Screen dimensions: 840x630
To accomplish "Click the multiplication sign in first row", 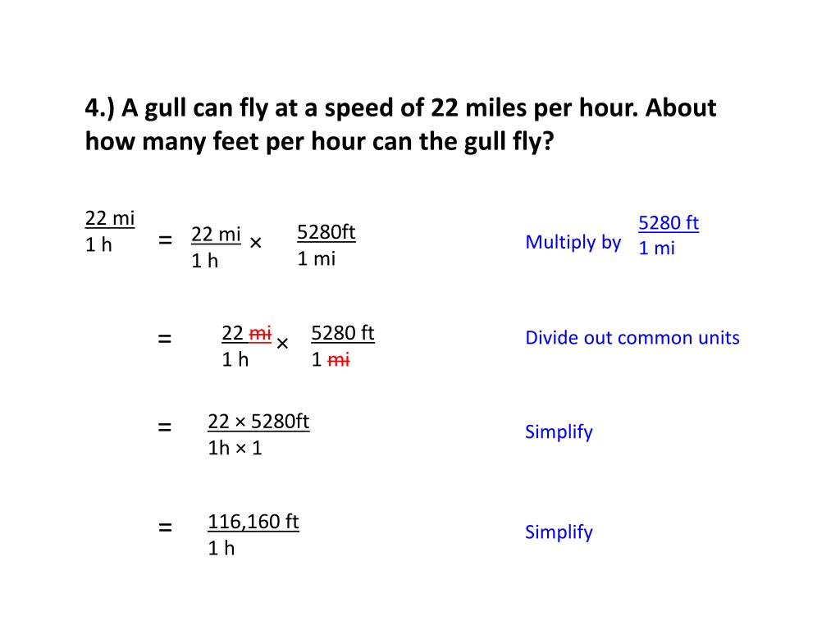I will 256,243.
